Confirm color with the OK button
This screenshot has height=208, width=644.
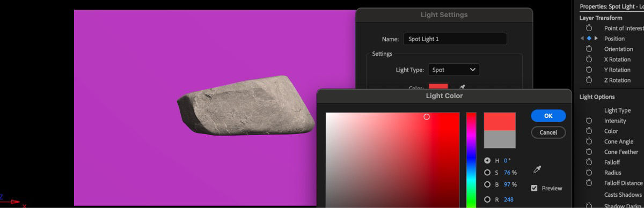[x=548, y=116]
